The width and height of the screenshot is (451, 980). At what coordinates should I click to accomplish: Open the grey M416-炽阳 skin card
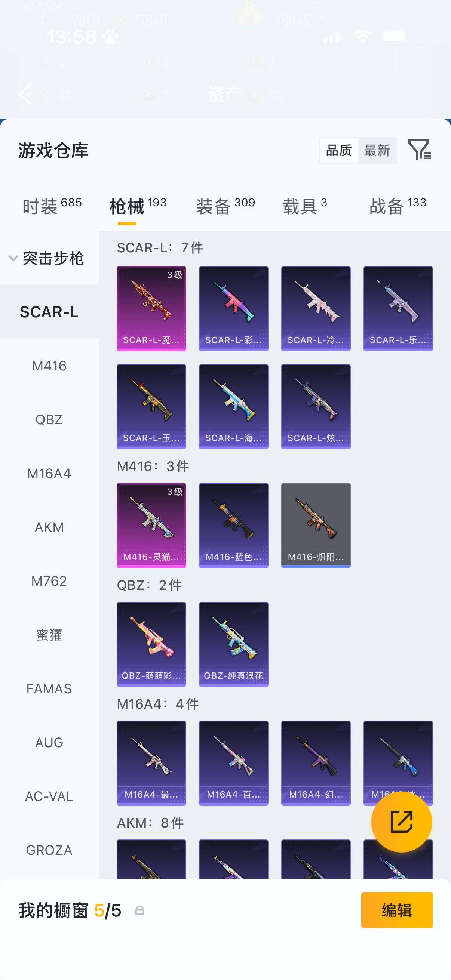316,526
